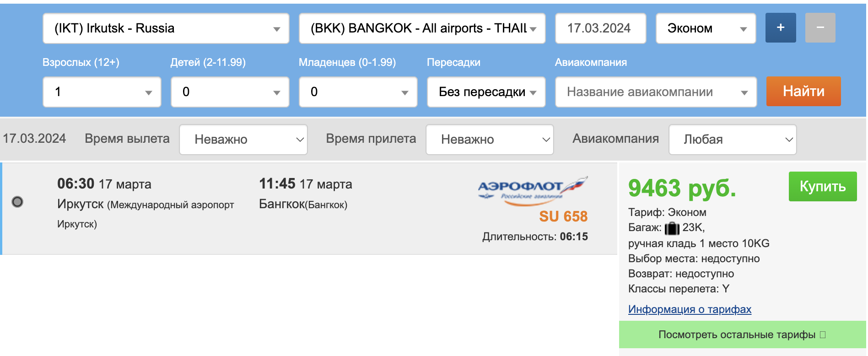
Task: Open the infants count dropdown
Action: click(358, 92)
